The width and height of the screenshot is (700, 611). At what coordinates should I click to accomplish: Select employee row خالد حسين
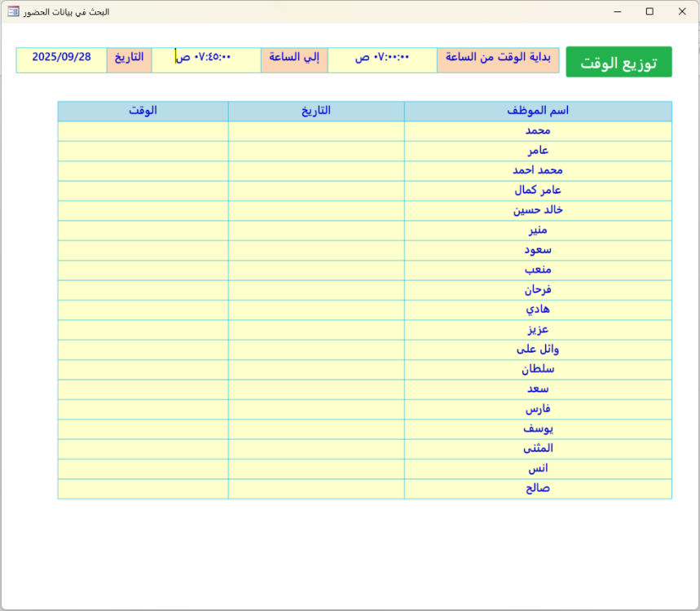coord(538,210)
